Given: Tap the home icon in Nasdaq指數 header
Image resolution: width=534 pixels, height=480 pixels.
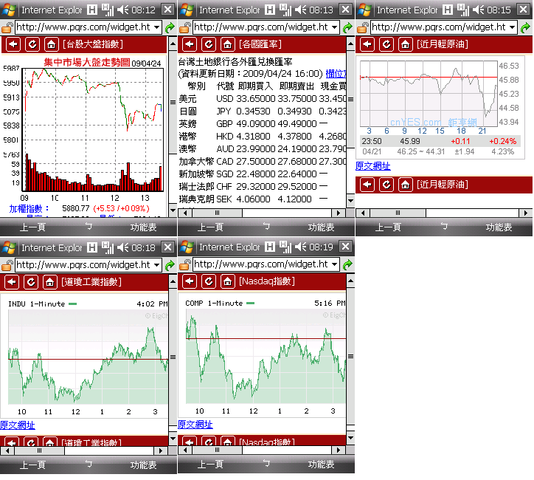Looking at the screenshot, I should tap(228, 281).
